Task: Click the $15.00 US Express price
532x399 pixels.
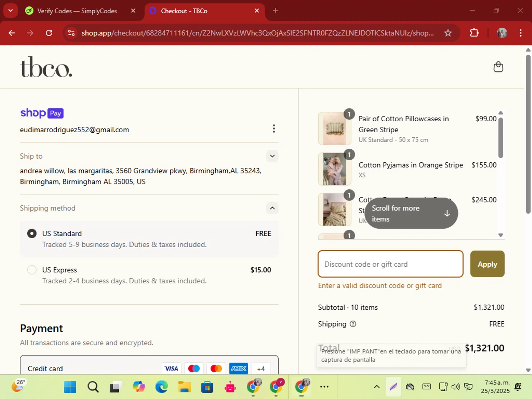Action: (261, 270)
